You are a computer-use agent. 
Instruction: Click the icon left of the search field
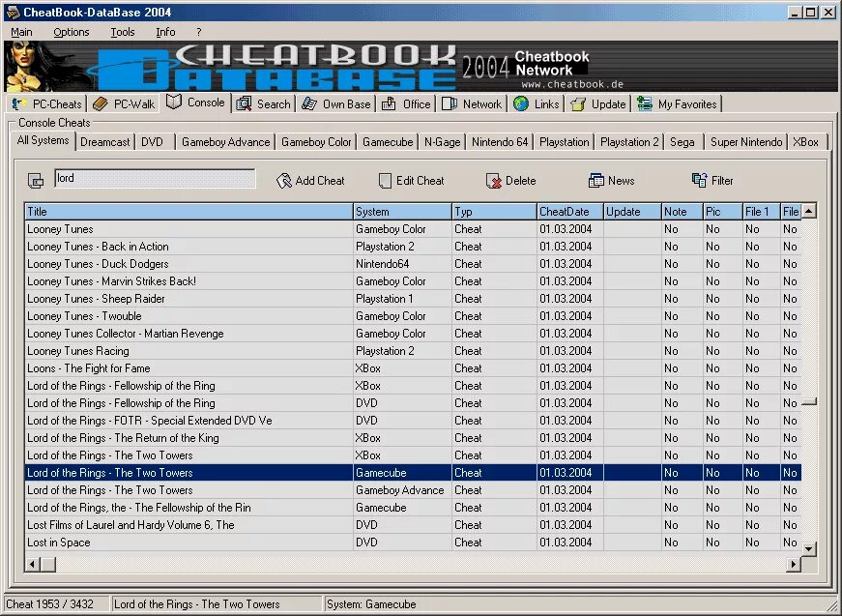[36, 181]
